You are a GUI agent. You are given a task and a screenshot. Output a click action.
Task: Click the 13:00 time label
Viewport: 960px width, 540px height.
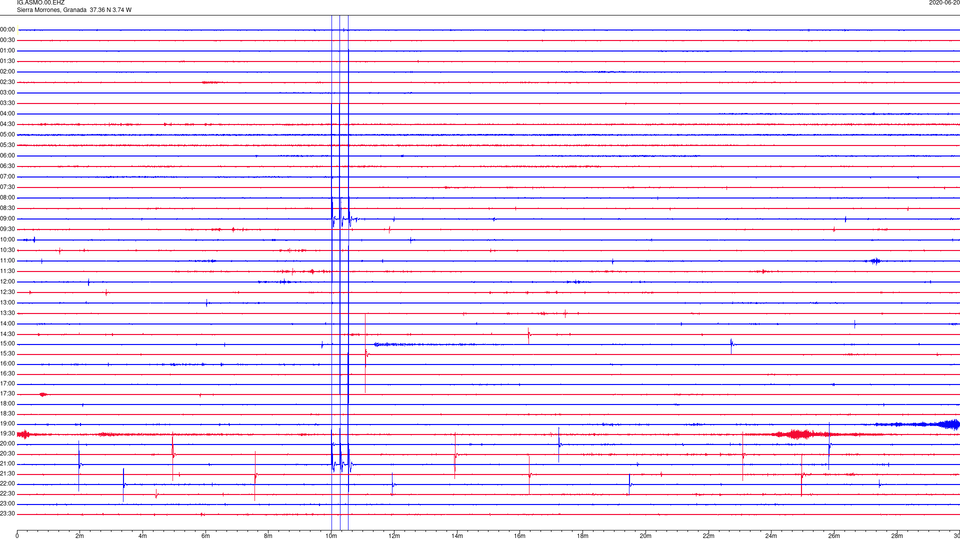[8, 302]
